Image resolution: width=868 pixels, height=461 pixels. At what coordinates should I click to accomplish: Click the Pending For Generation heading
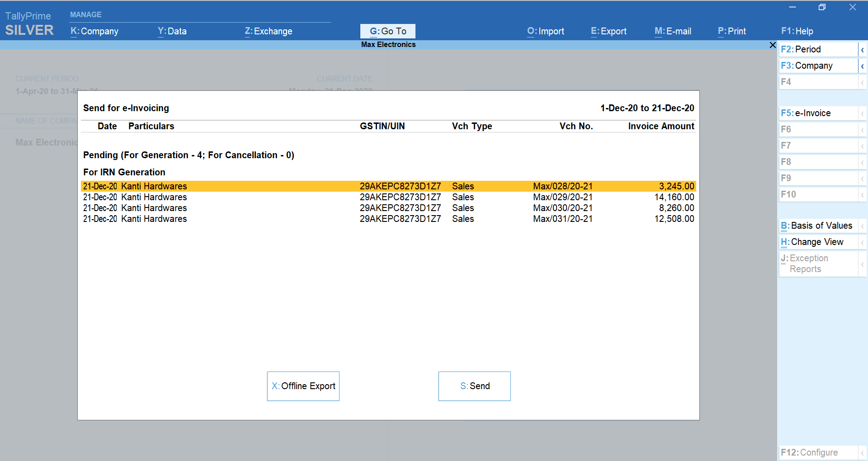pyautogui.click(x=189, y=155)
